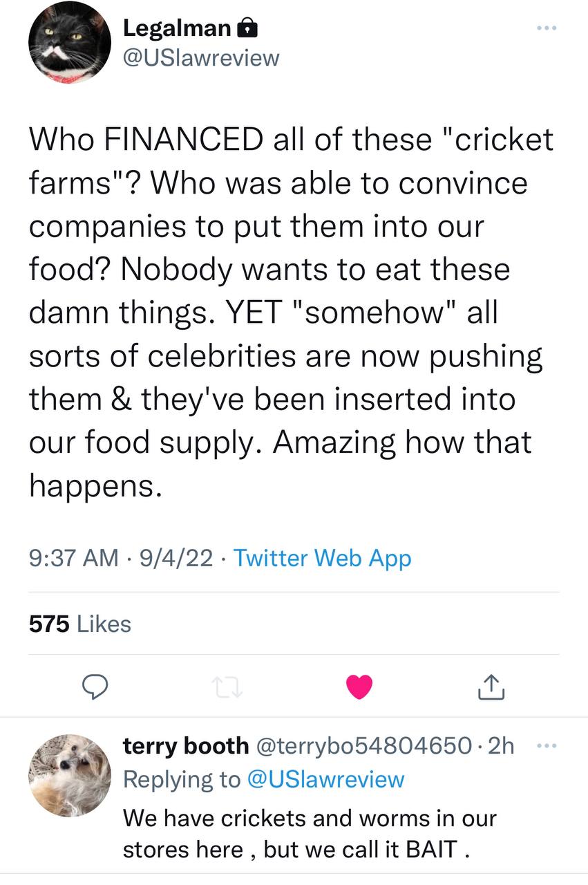
Task: Click the greyed retweet arrows icon
Action: 226,686
